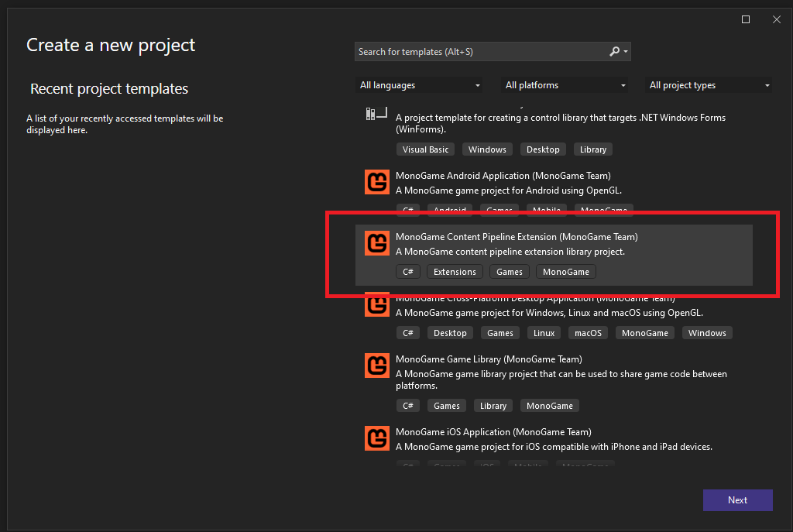Click the MonoGame Game Library icon
This screenshot has height=532, width=793.
(x=377, y=366)
